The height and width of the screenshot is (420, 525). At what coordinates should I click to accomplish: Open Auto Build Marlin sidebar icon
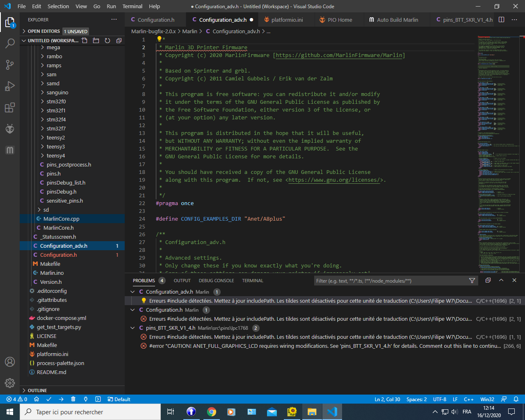[x=10, y=150]
